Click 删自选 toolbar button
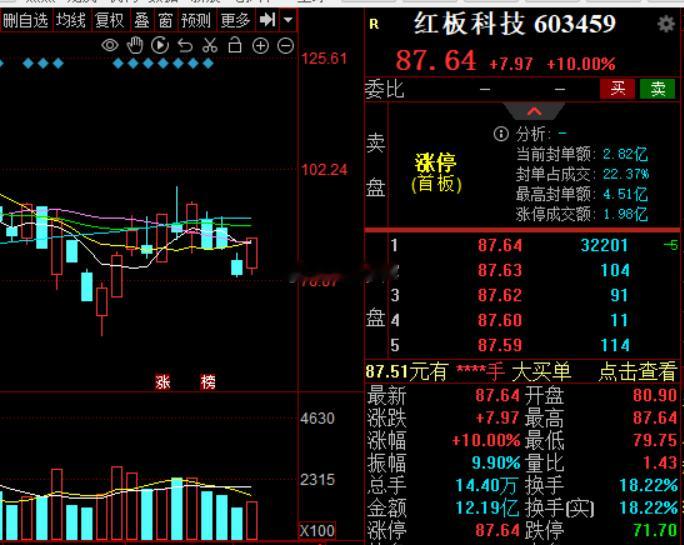The width and height of the screenshot is (684, 545). click(x=25, y=20)
